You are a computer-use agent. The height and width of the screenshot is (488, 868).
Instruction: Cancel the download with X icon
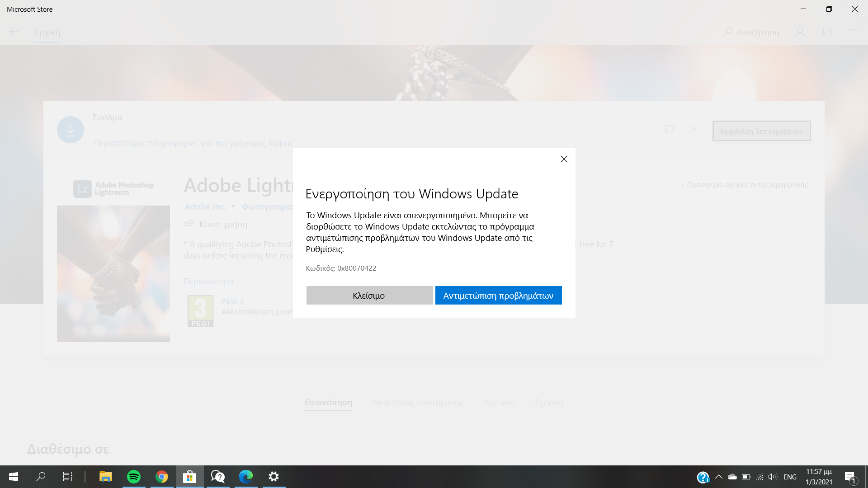(x=694, y=129)
